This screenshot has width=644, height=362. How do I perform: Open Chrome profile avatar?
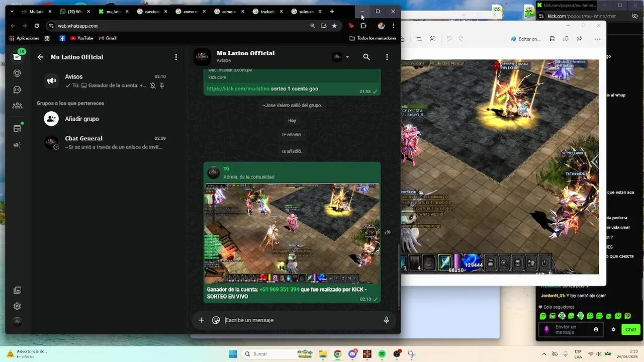381,26
